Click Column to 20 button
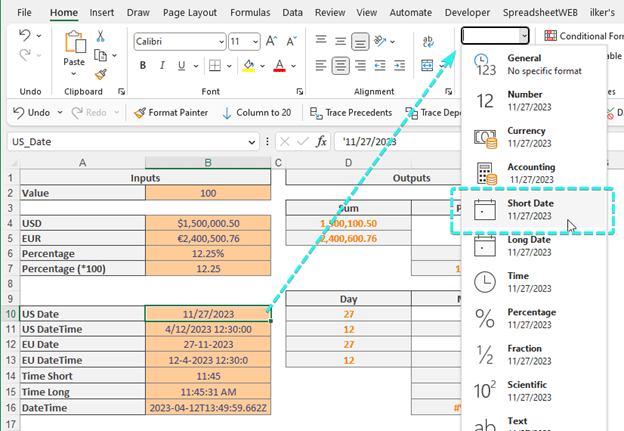This screenshot has height=431, width=624. pos(257,113)
